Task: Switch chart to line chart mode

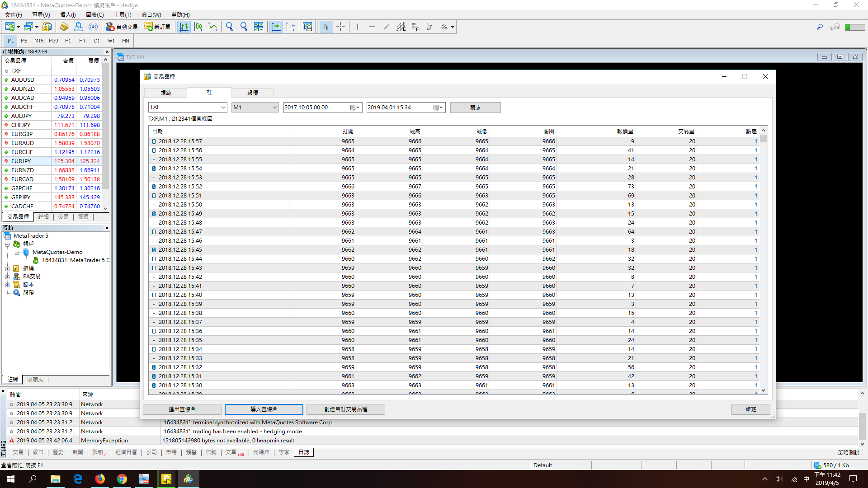Action: point(212,27)
